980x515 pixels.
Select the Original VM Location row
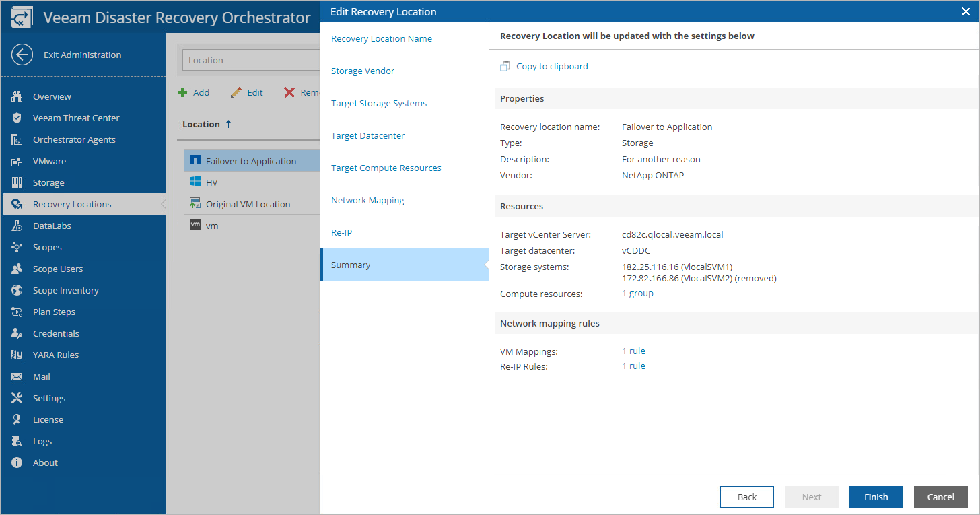click(x=248, y=205)
